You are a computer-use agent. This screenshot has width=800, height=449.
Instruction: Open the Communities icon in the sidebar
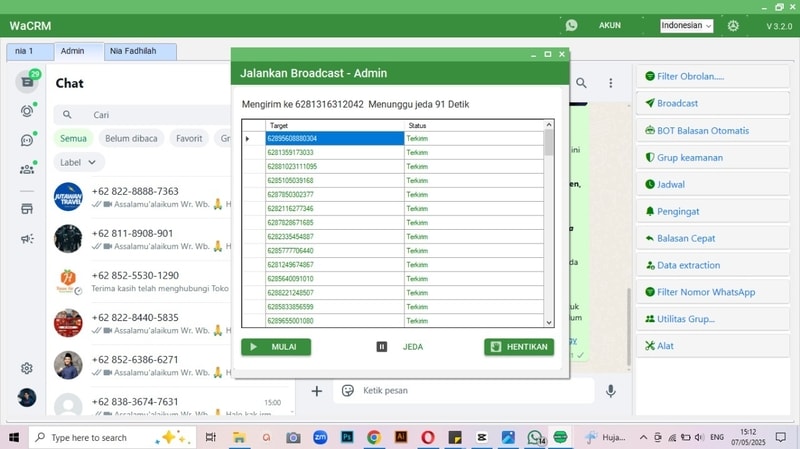(x=27, y=169)
